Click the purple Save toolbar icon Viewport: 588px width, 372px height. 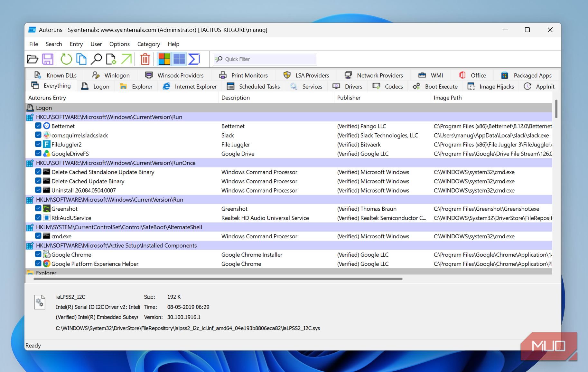point(48,59)
